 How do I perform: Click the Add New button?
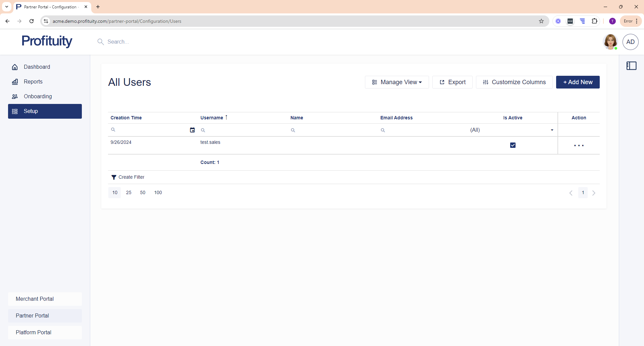pyautogui.click(x=578, y=82)
